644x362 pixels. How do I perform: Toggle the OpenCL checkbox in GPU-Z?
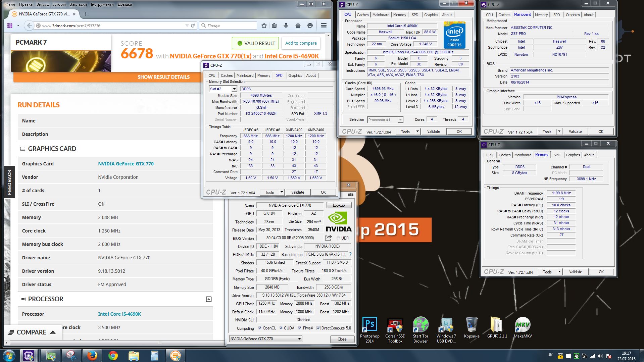pyautogui.click(x=260, y=328)
